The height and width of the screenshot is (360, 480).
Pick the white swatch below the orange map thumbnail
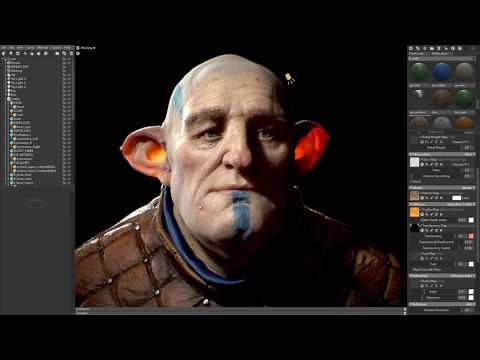[x=471, y=220]
